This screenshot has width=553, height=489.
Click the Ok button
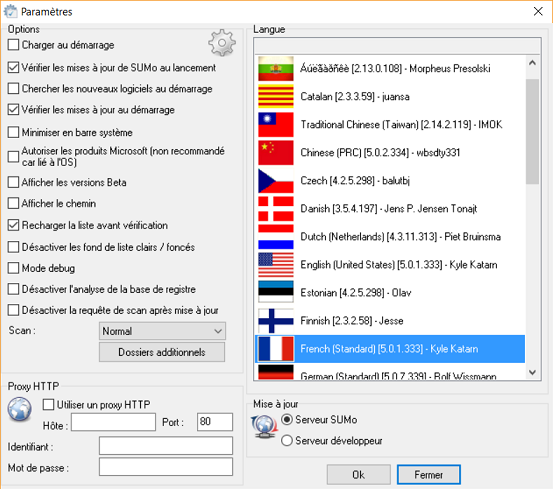coord(358,475)
